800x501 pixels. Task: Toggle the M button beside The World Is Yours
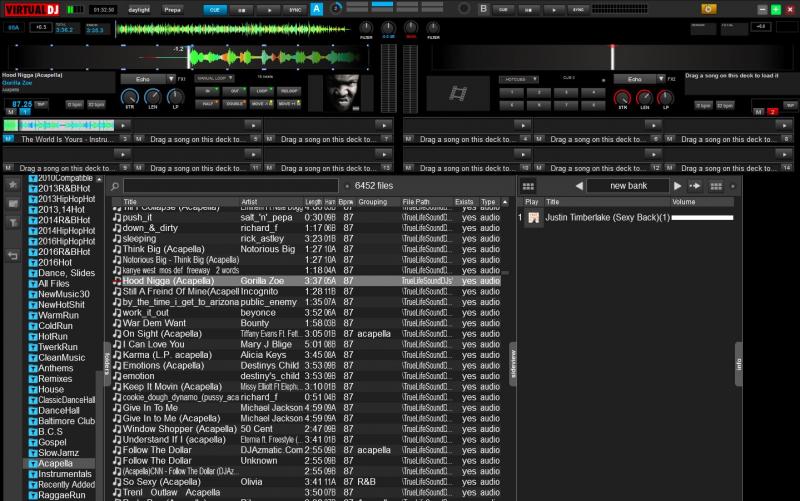[x=9, y=139]
